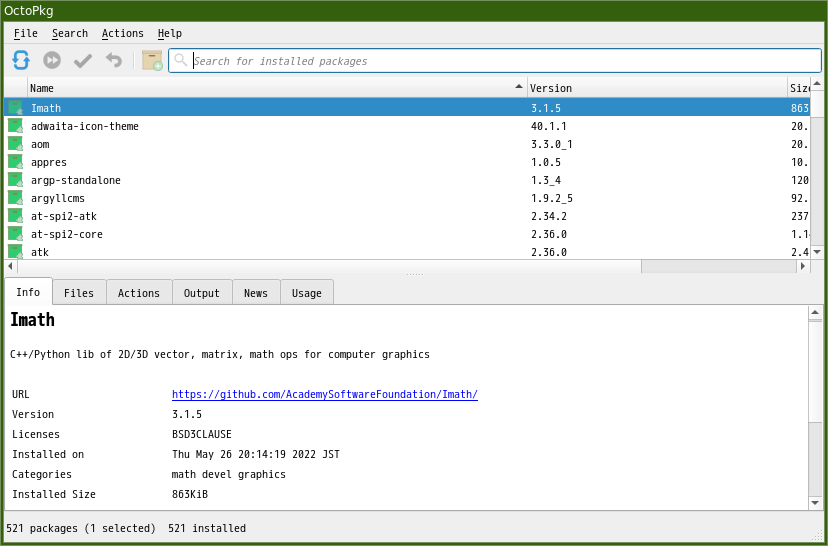
Task: Switch to the Output tab
Action: (202, 293)
